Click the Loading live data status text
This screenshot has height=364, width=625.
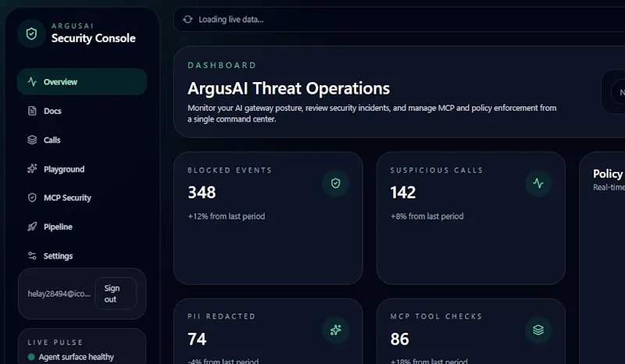tap(230, 20)
